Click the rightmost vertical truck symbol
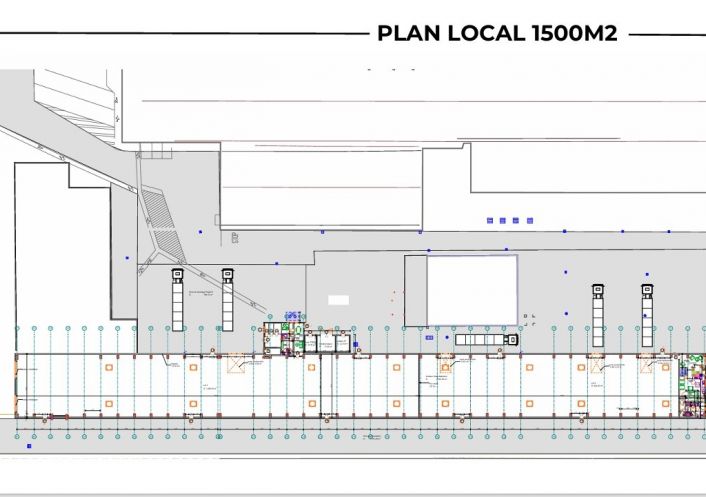 point(647,314)
